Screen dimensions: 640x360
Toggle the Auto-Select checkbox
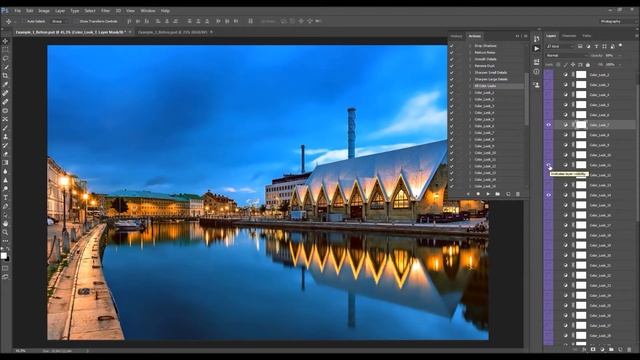click(x=24, y=21)
